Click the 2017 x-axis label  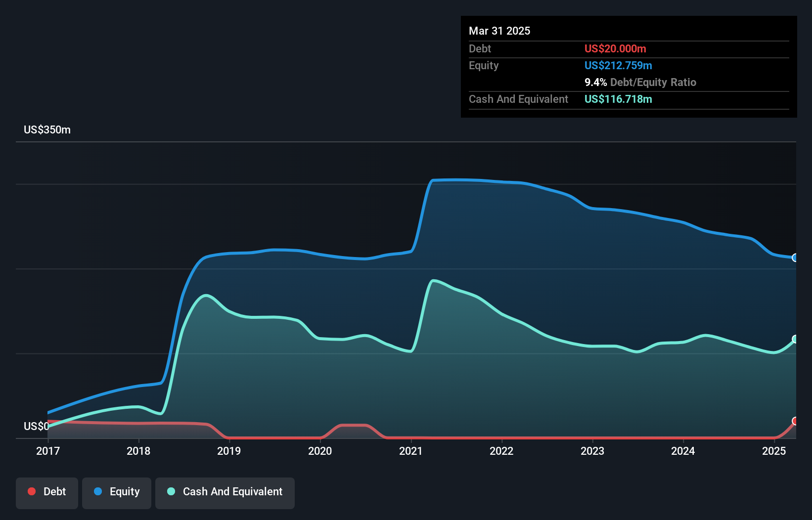tap(48, 451)
